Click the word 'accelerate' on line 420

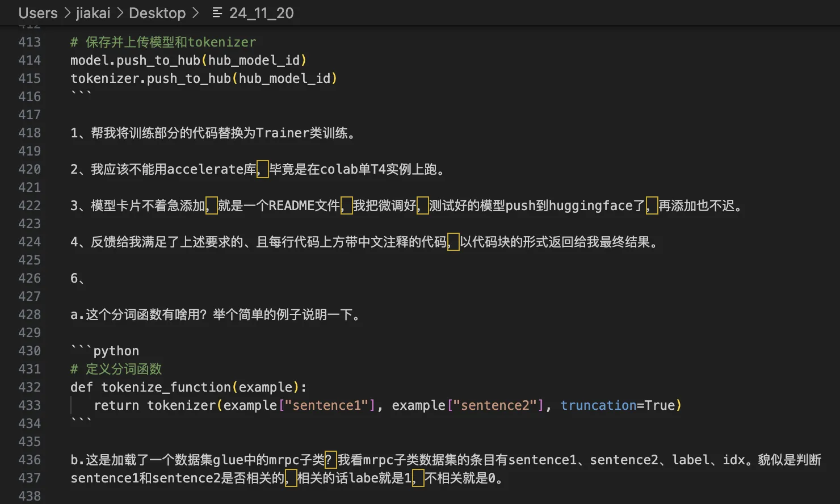tap(205, 169)
